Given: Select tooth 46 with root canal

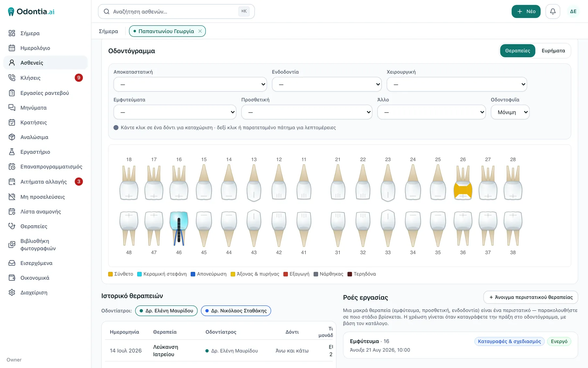Looking at the screenshot, I should (179, 228).
